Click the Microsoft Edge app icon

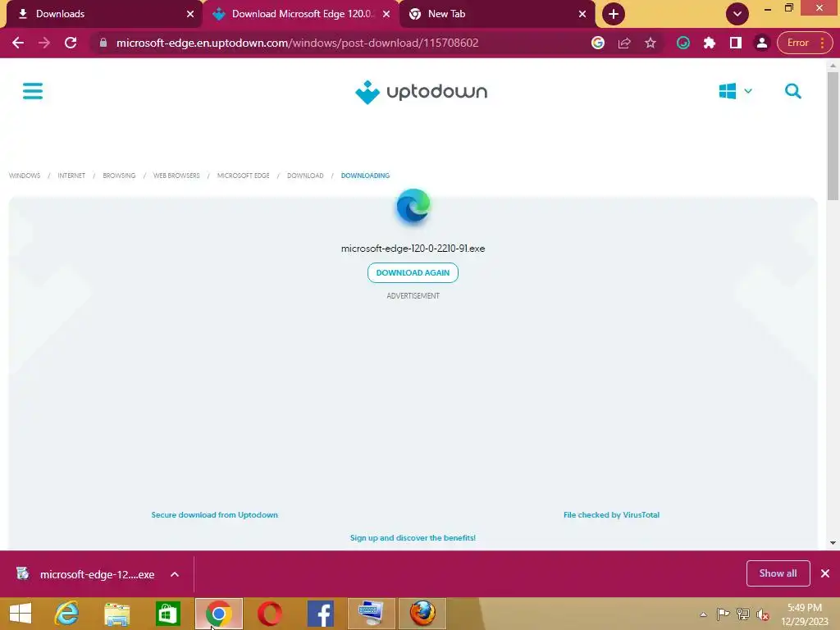click(413, 206)
